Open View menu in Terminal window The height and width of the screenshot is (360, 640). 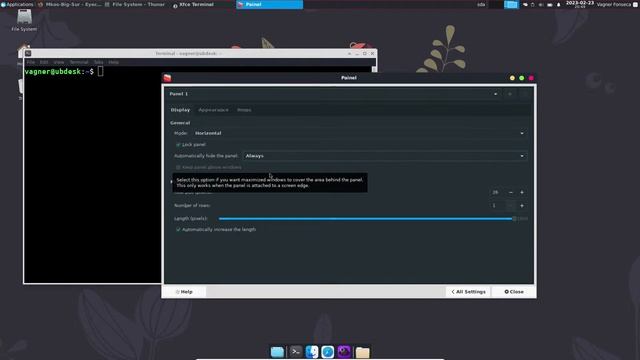59,62
